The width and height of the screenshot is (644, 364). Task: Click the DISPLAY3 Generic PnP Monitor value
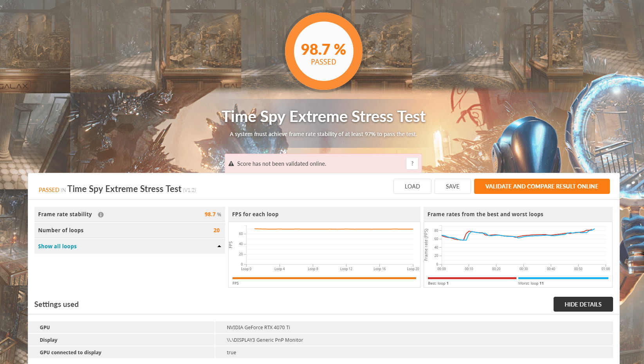click(x=265, y=340)
